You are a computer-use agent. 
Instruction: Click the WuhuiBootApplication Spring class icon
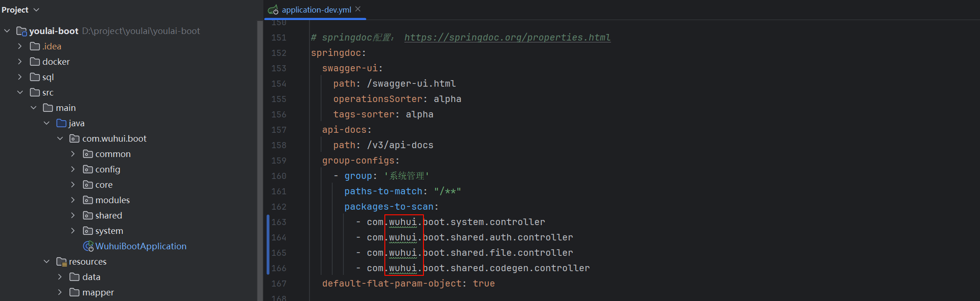coord(88,246)
